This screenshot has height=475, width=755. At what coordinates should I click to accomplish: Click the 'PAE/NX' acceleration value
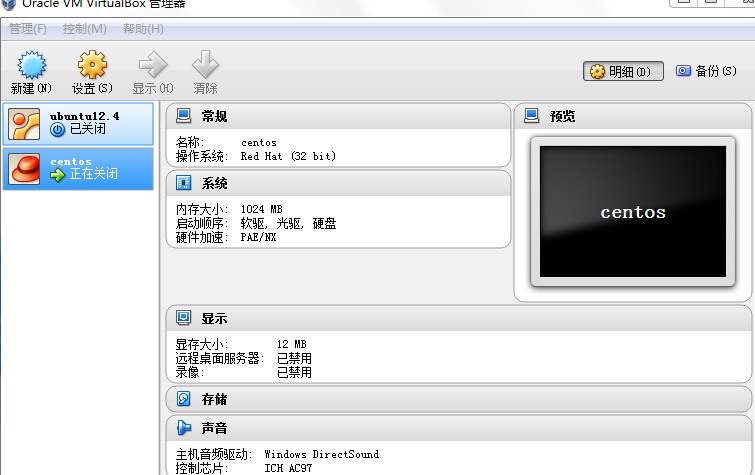pos(259,238)
